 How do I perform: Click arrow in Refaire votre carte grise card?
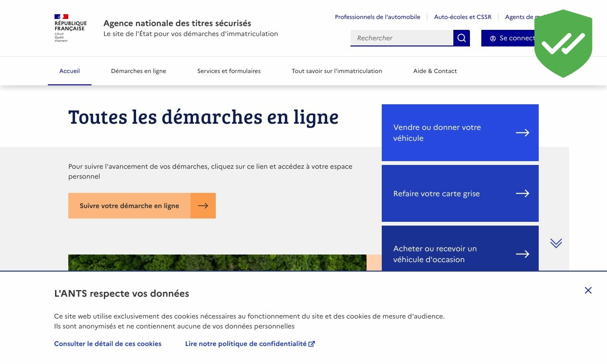[x=522, y=193]
